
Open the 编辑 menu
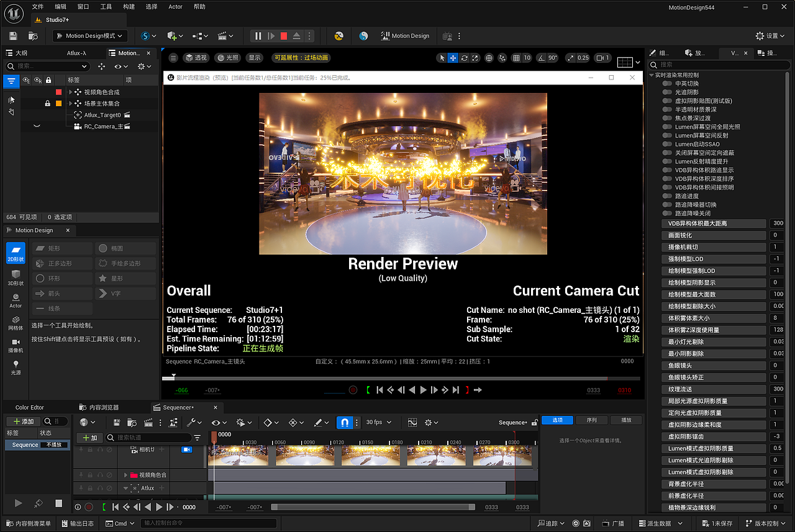[60, 7]
